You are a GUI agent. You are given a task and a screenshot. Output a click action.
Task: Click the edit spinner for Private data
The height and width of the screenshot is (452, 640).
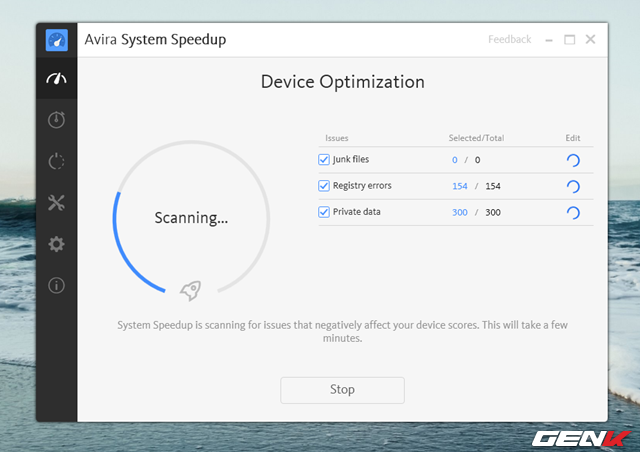[x=573, y=212]
